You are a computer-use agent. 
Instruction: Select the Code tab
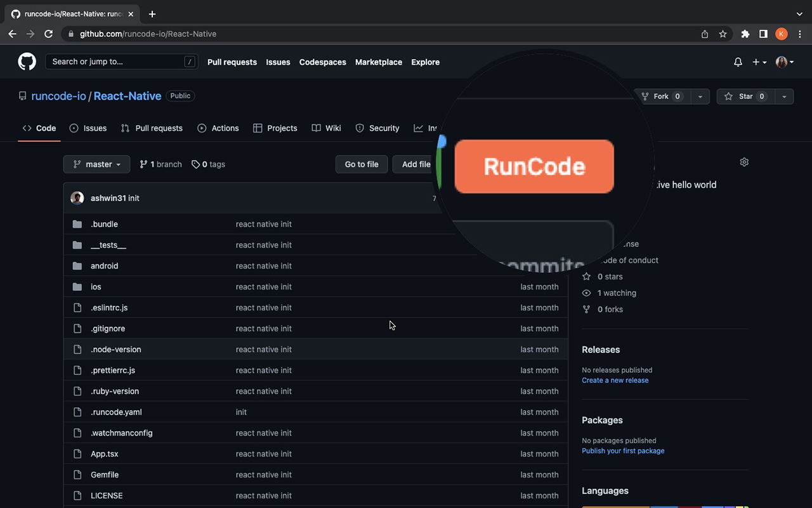(x=39, y=128)
